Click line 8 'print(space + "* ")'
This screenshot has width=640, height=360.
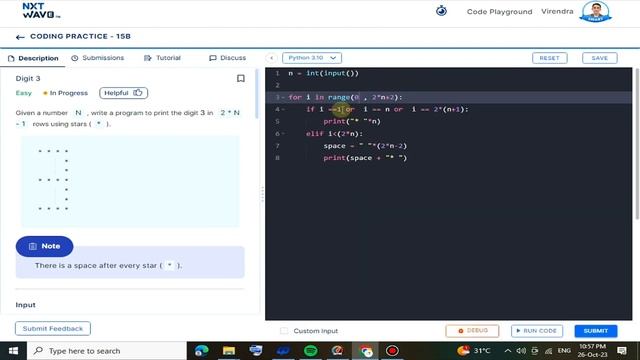click(x=365, y=158)
